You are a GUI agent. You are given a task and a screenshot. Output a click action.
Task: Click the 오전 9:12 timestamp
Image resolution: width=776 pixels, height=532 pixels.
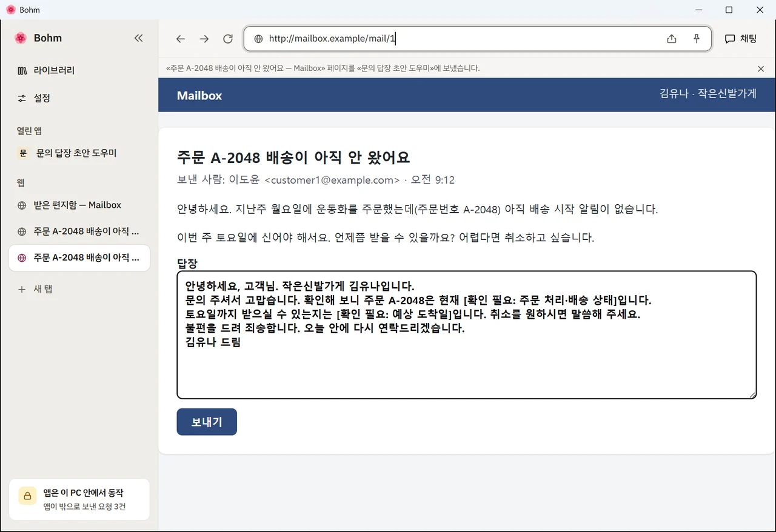(433, 180)
